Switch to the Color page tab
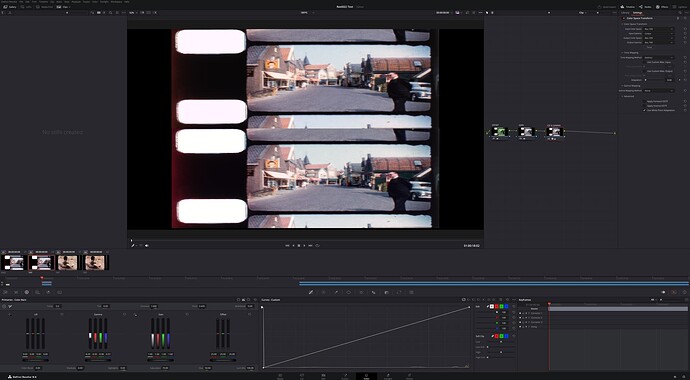Image resolution: width=690 pixels, height=380 pixels. pyautogui.click(x=366, y=376)
